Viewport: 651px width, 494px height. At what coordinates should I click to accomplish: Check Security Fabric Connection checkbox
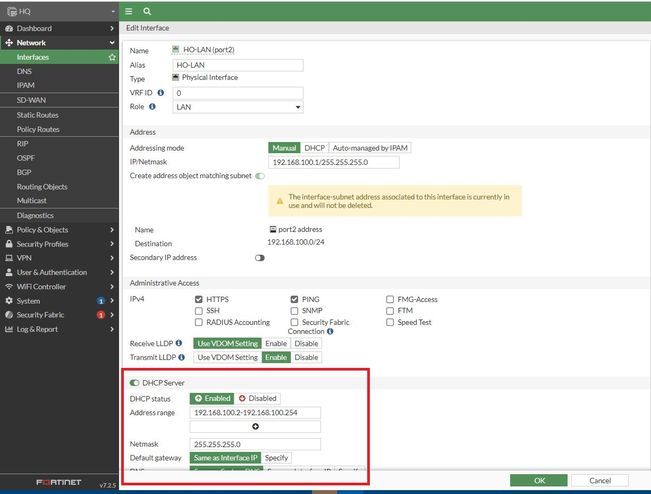tap(294, 322)
